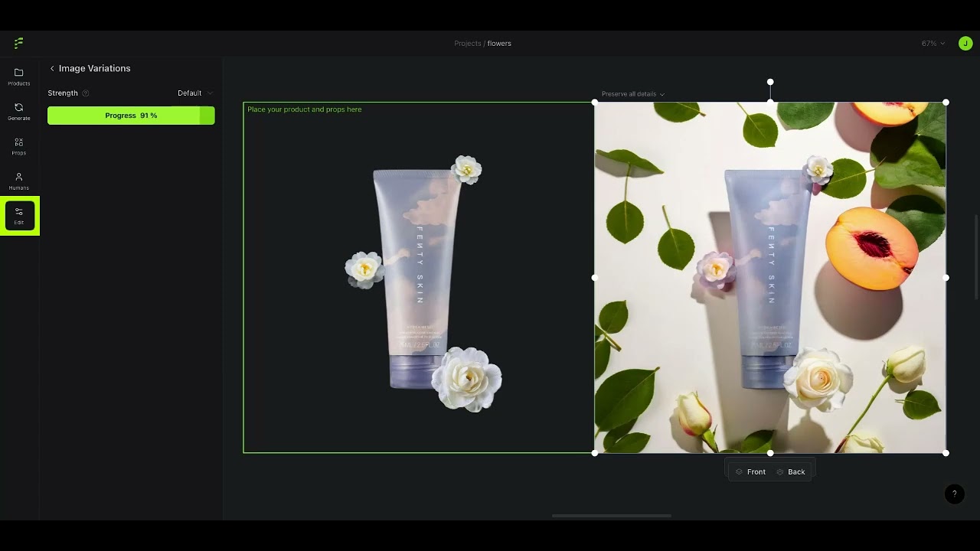This screenshot has width=980, height=551.
Task: Click the bottom-right corner handle of generated image
Action: (x=946, y=453)
